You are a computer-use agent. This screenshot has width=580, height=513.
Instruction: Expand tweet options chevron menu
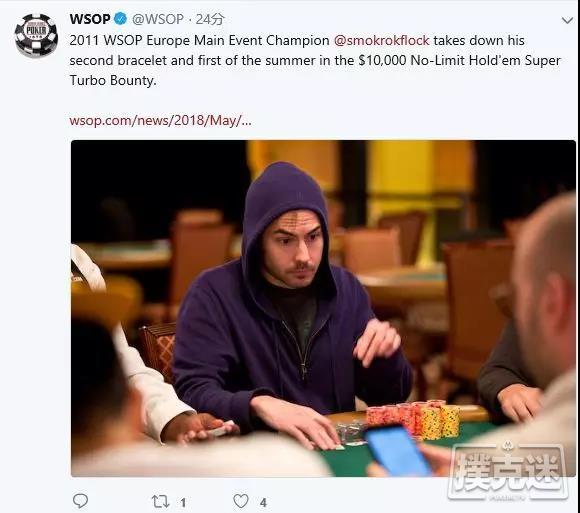(567, 20)
